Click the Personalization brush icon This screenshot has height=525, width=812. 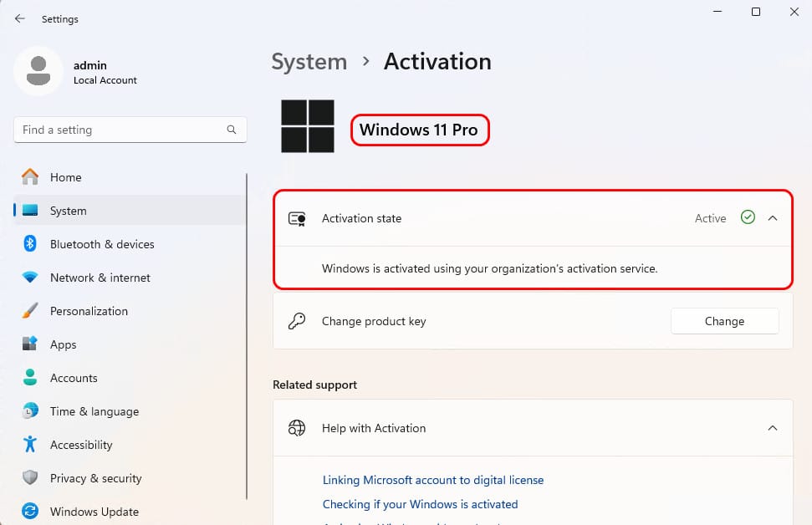tap(30, 311)
